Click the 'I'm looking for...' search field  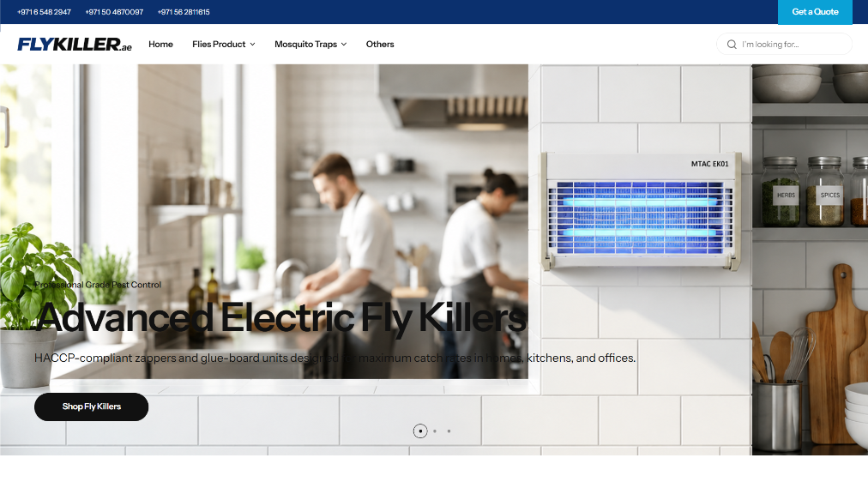[784, 45]
